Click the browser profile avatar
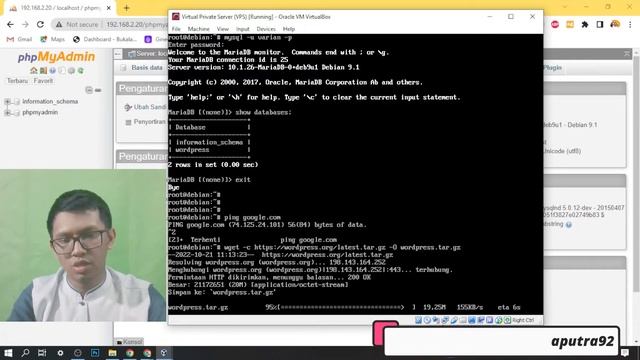Viewport: 640px width, 360px height. (615, 24)
